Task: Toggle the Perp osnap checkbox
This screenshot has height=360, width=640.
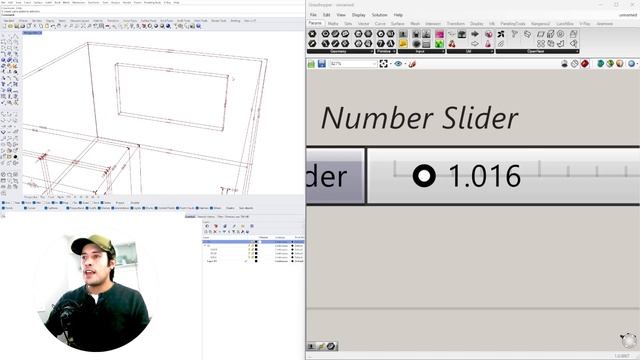Action: (x=61, y=203)
